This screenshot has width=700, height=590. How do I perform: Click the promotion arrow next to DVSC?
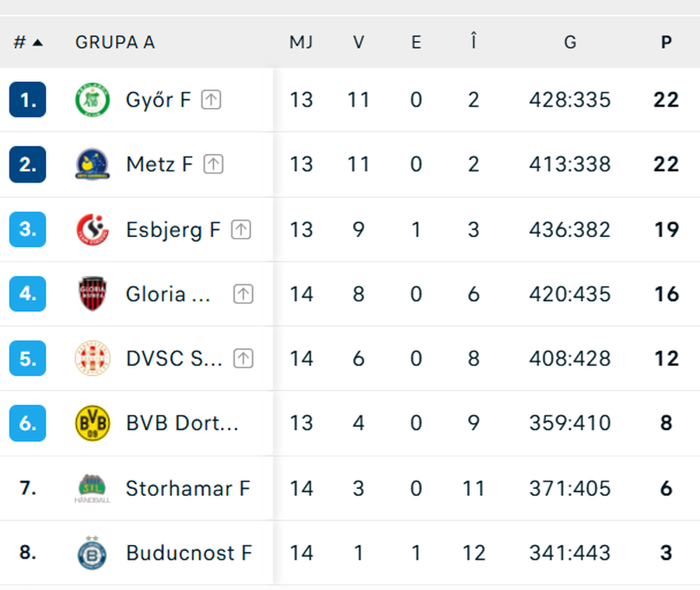242,358
